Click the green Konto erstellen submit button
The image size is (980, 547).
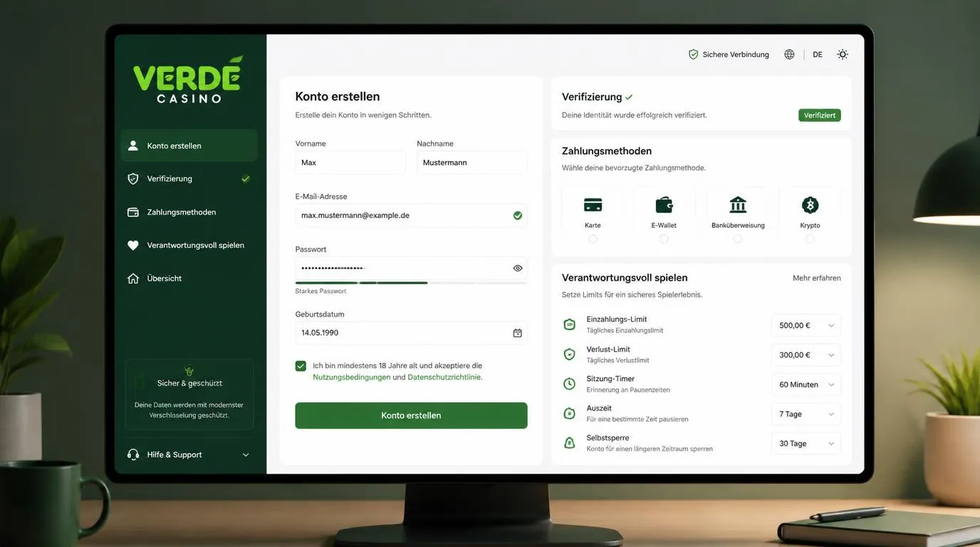click(411, 415)
